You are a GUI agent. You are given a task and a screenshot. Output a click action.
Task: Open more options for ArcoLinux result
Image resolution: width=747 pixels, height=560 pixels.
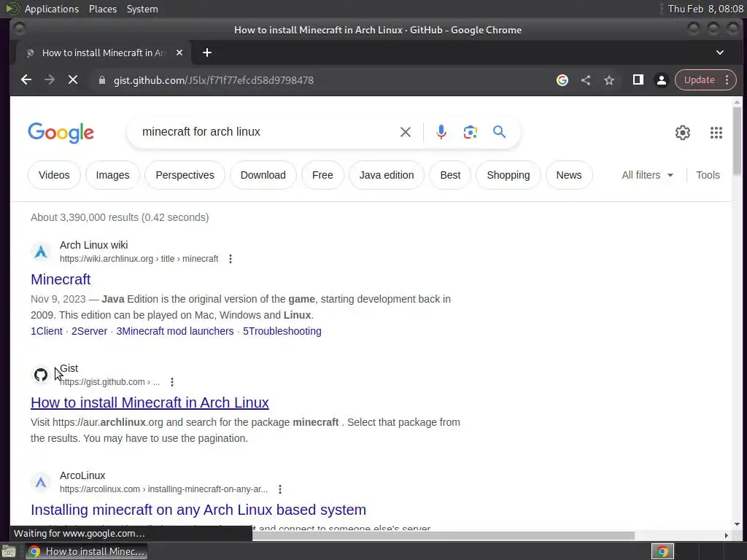(x=280, y=489)
